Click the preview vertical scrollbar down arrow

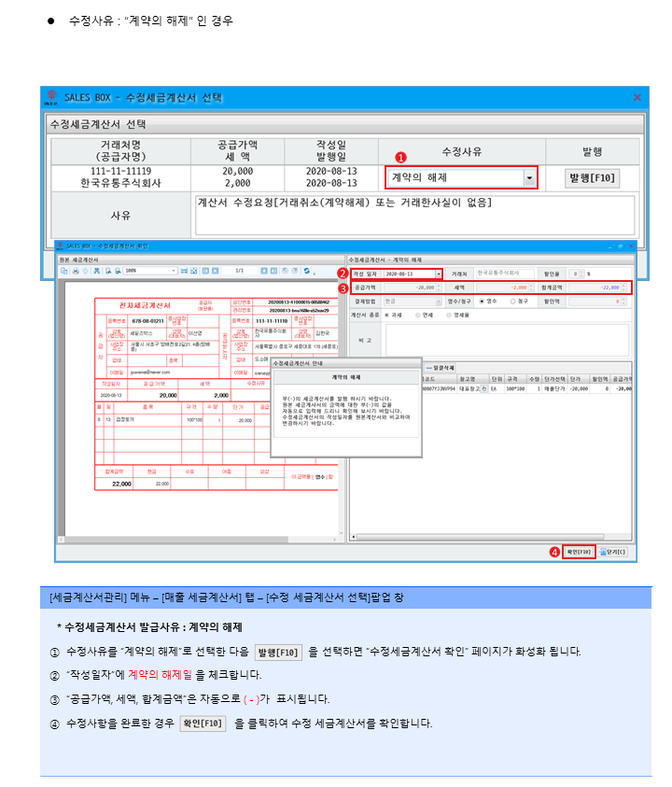(342, 532)
